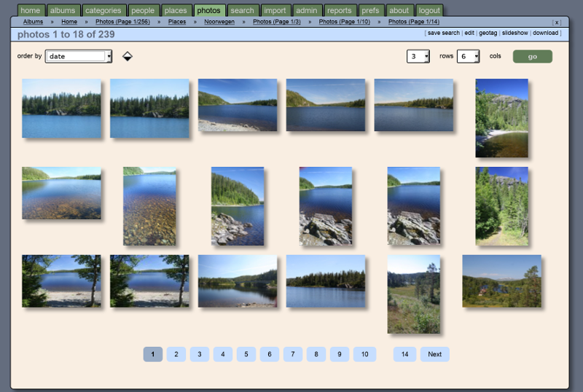Click the geotag link

(x=488, y=33)
